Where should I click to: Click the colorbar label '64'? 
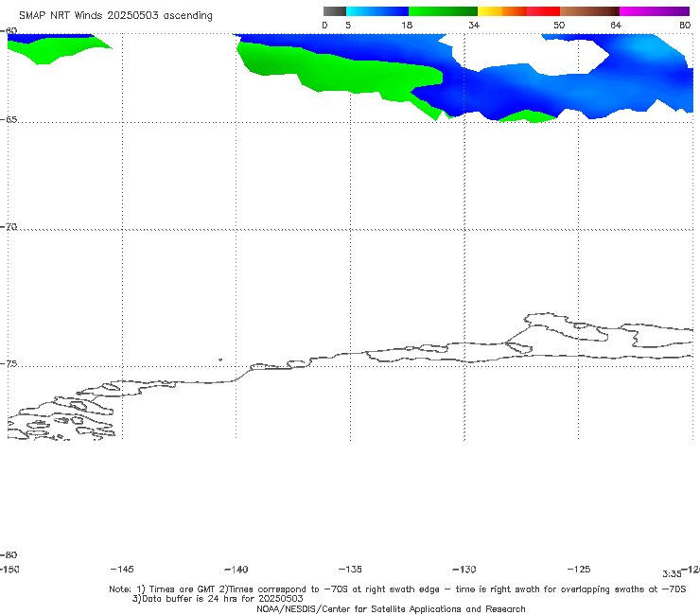point(616,25)
